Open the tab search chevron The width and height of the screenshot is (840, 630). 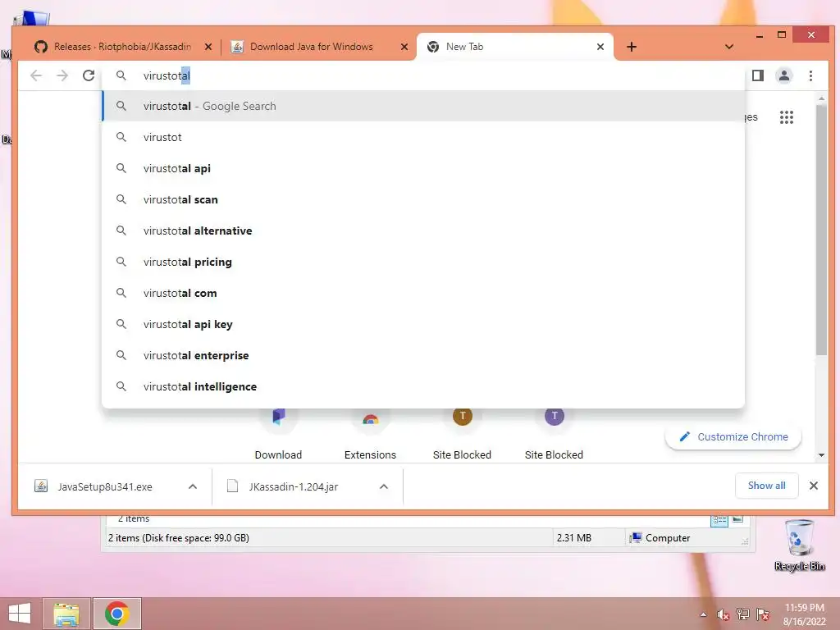[x=728, y=47]
